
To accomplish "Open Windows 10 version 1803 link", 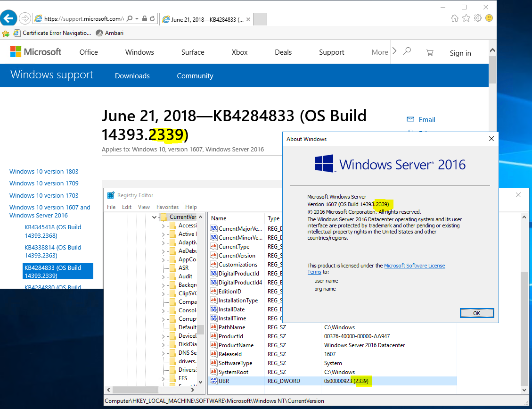I will (44, 172).
